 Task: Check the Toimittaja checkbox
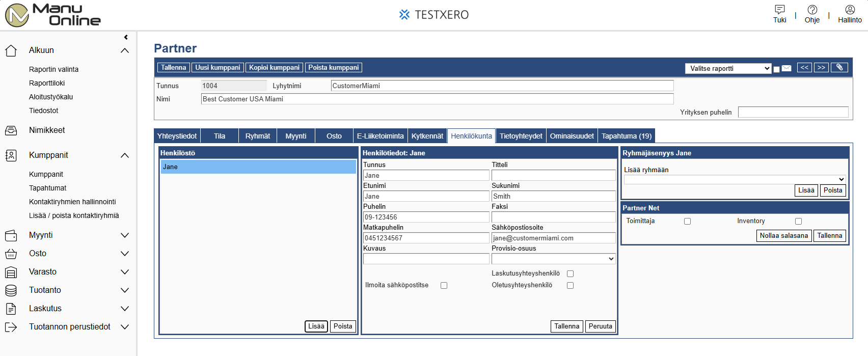[687, 222]
